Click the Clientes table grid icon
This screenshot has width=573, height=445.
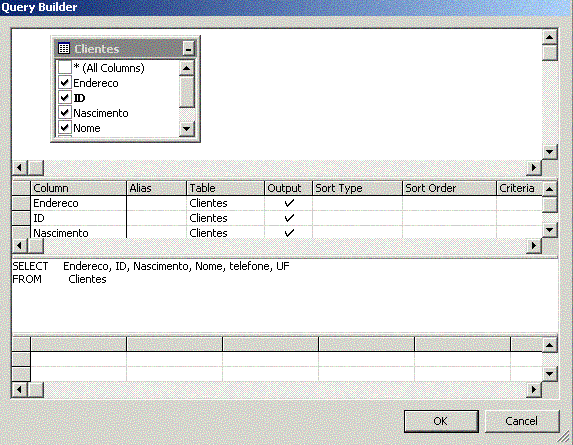click(x=64, y=48)
